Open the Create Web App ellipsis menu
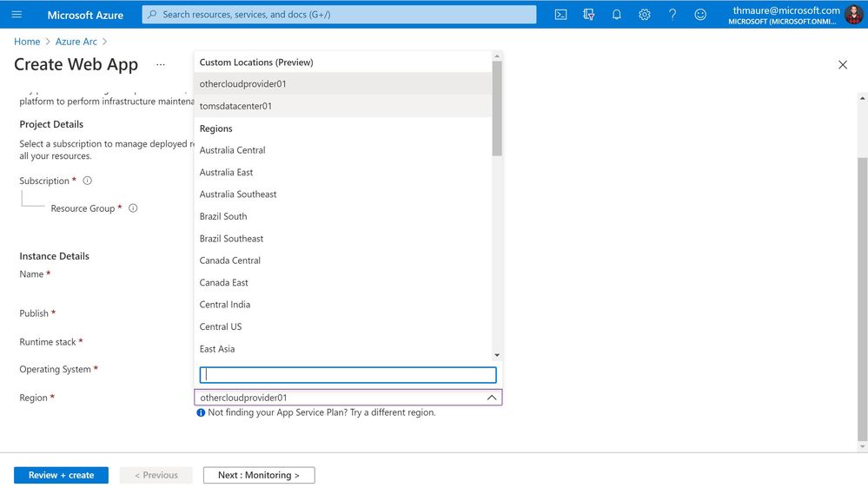This screenshot has height=494, width=868. [161, 65]
